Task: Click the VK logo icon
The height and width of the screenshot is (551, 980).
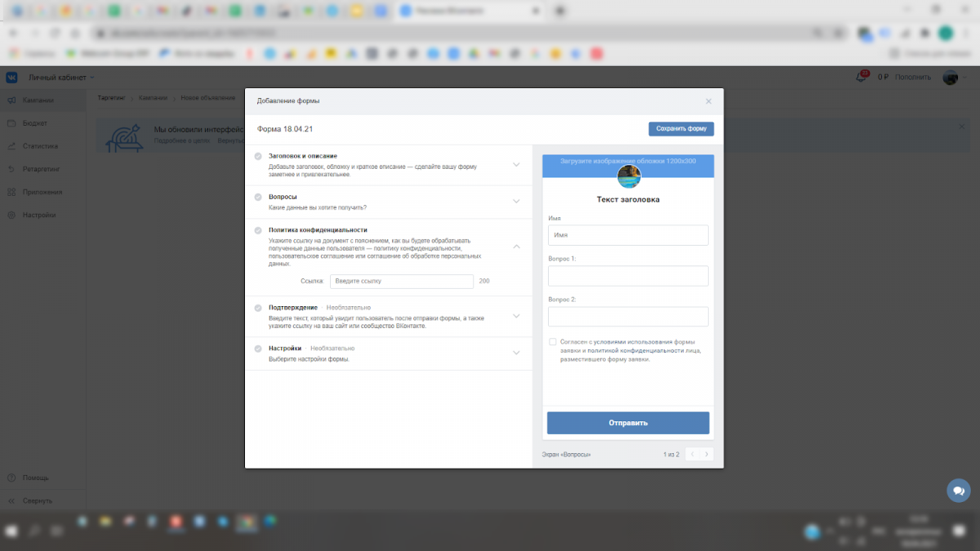Action: tap(12, 78)
